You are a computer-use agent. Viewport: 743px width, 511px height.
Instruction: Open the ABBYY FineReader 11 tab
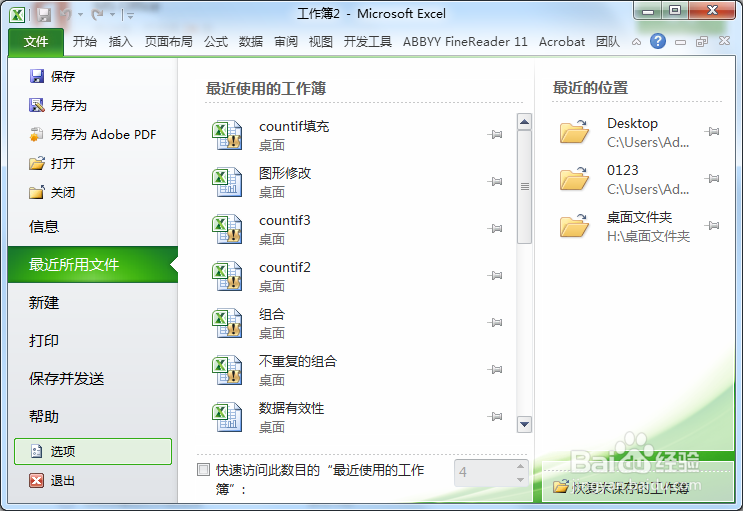coord(465,42)
